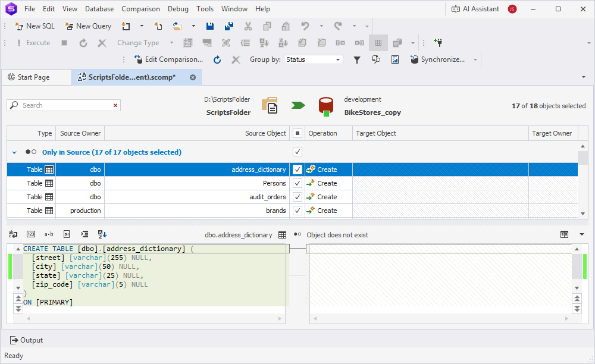Toggle the Only in Source group checkbox
Screen dimensions: 595x364
click(297, 152)
